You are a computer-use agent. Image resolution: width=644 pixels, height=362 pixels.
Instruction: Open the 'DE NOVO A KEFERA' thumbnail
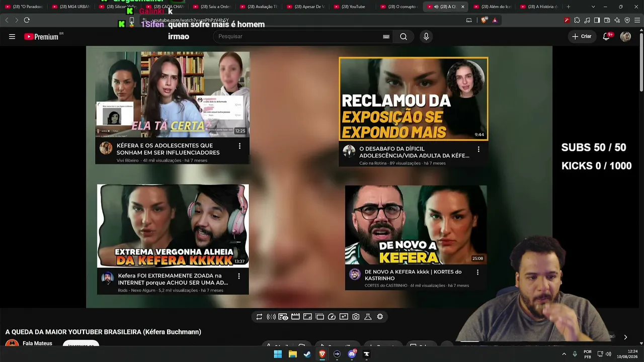[416, 225]
